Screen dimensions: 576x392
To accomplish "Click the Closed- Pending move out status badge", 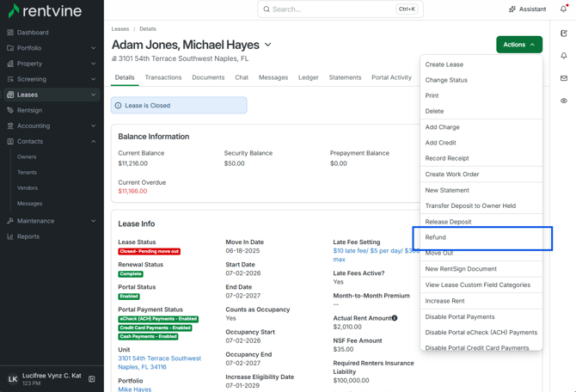I will coord(149,251).
